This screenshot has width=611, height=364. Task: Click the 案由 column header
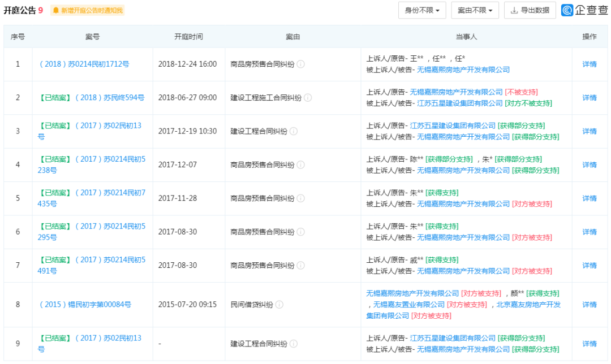[292, 37]
